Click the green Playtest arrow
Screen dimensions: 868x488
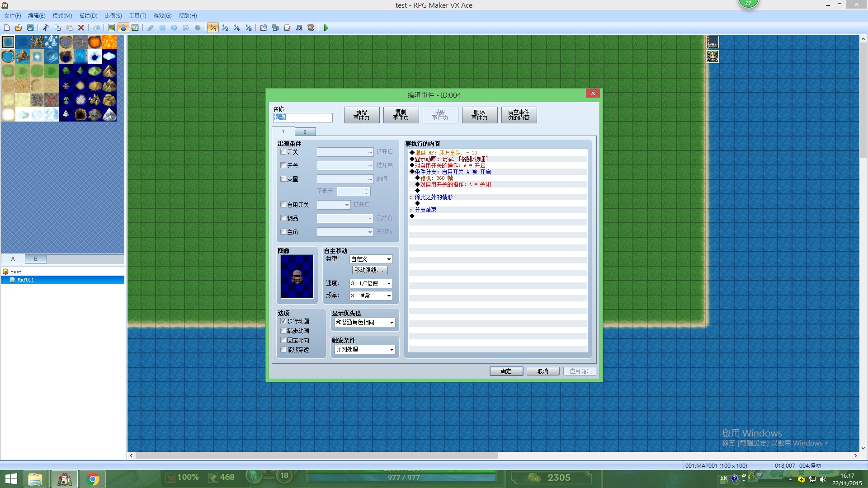(x=326, y=28)
